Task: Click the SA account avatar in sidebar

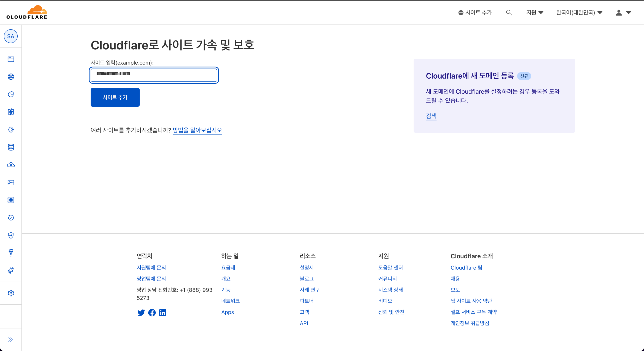Action: pos(11,36)
